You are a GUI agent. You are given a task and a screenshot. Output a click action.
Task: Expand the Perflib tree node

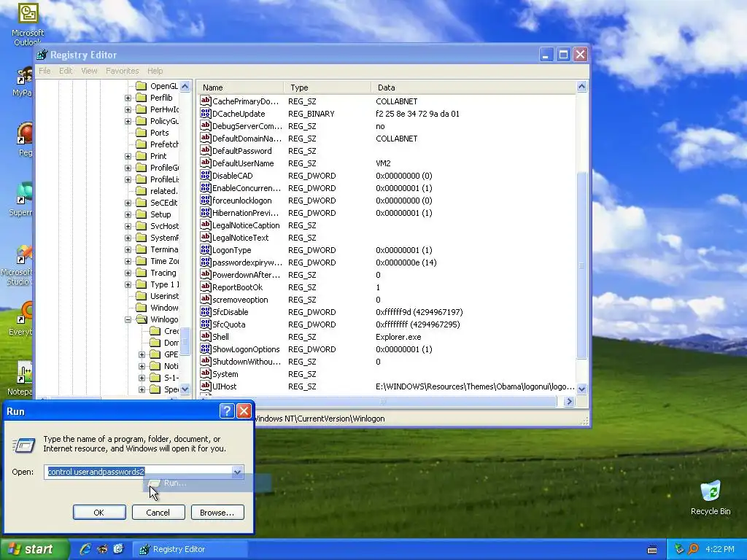click(128, 98)
